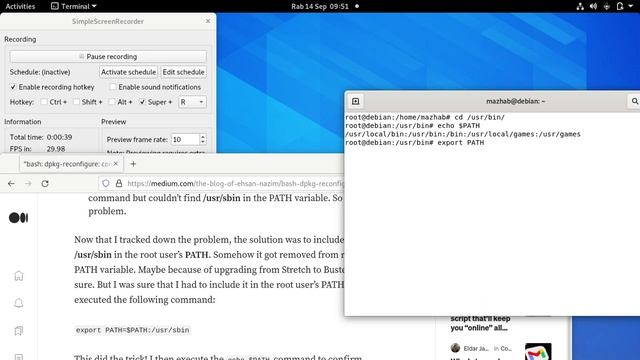
Task: Open the clock showing Rab 14 Sep 09:51
Action: [320, 6]
